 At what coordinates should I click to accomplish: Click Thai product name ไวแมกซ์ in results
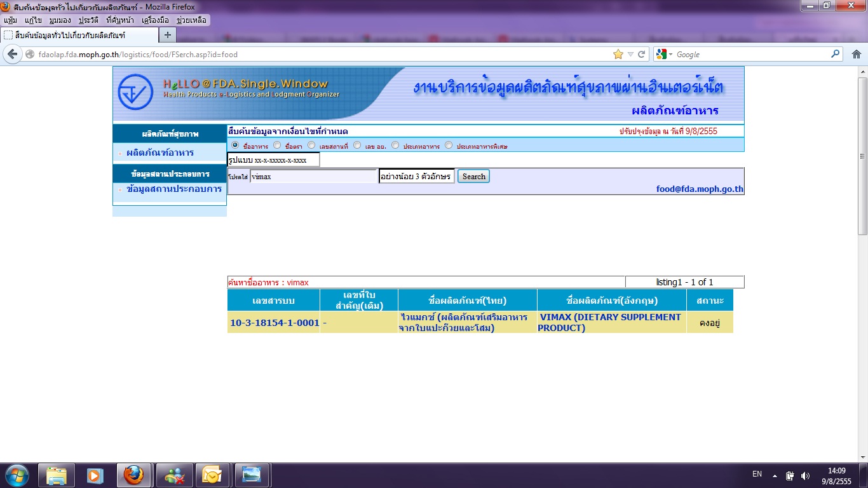tap(463, 322)
